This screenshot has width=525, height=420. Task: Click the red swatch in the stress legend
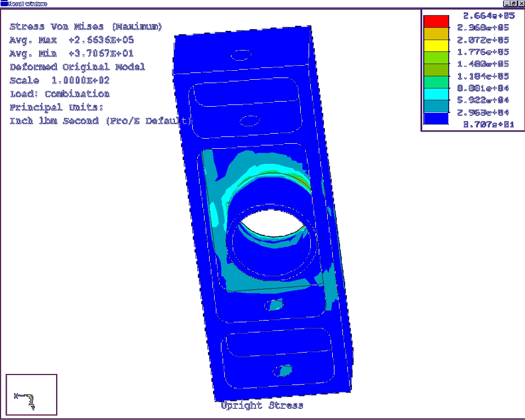click(436, 21)
